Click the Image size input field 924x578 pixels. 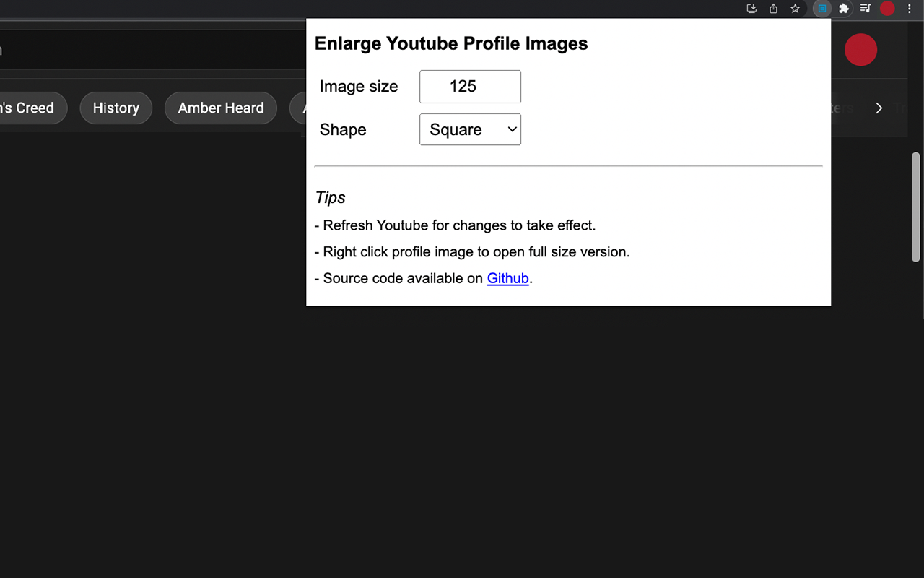coord(470,86)
